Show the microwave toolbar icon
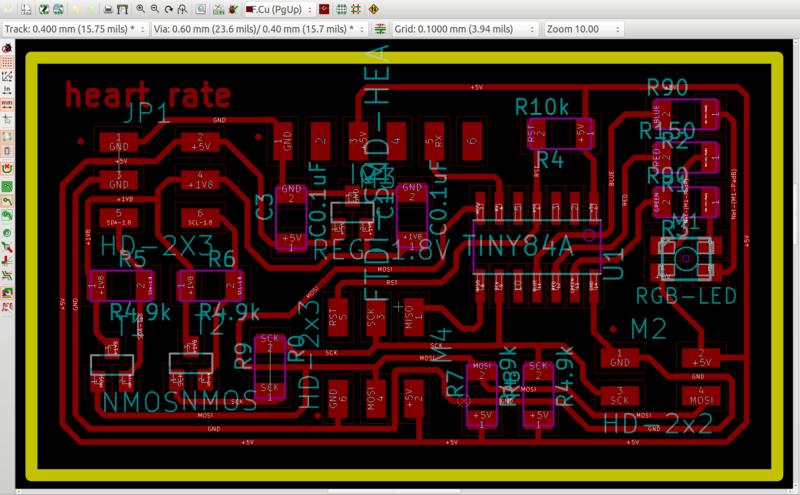800x495 pixels. click(x=7, y=307)
